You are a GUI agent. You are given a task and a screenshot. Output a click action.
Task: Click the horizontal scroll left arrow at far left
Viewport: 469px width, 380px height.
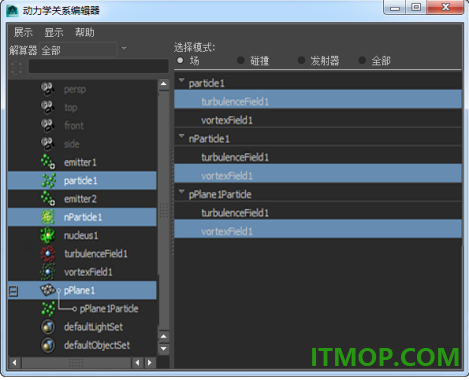click(14, 362)
